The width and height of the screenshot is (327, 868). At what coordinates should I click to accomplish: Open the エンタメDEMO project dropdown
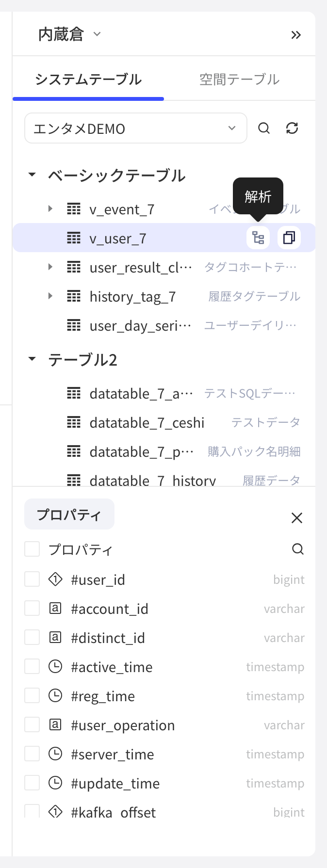[x=136, y=128]
